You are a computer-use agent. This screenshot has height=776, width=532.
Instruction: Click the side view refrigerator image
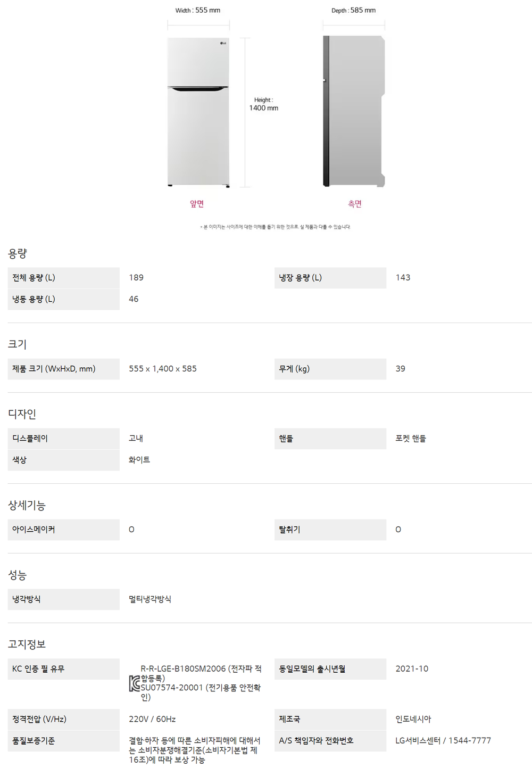coord(354,112)
